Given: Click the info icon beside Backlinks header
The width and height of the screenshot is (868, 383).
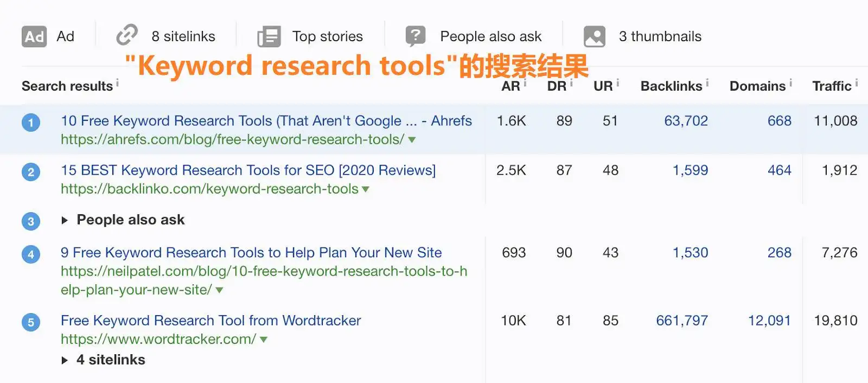Looking at the screenshot, I should pyautogui.click(x=707, y=83).
